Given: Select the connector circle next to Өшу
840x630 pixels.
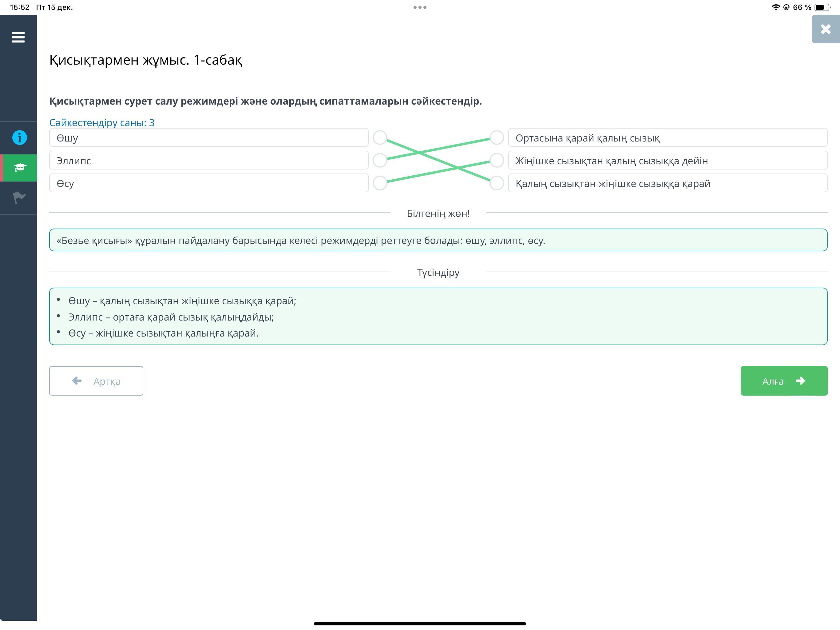Looking at the screenshot, I should point(380,138).
